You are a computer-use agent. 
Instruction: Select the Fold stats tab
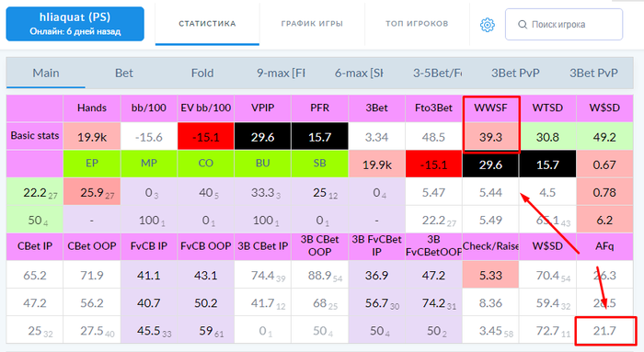click(202, 73)
